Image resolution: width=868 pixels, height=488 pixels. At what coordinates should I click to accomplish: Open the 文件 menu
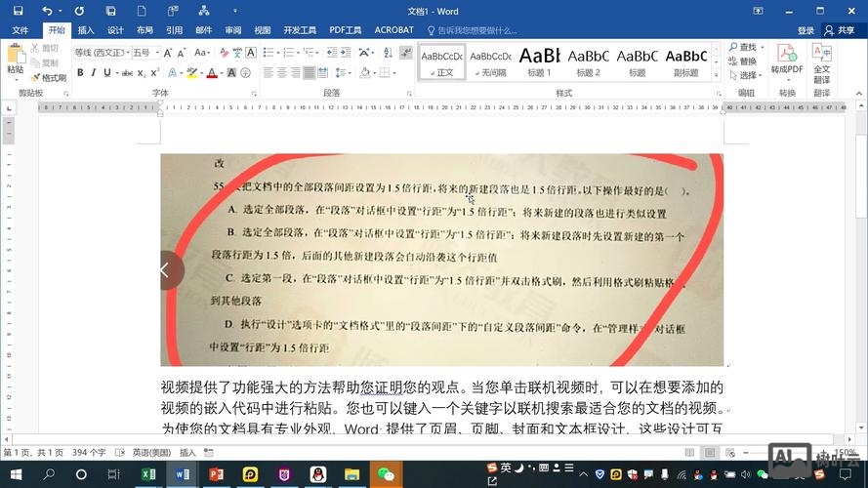[x=20, y=30]
